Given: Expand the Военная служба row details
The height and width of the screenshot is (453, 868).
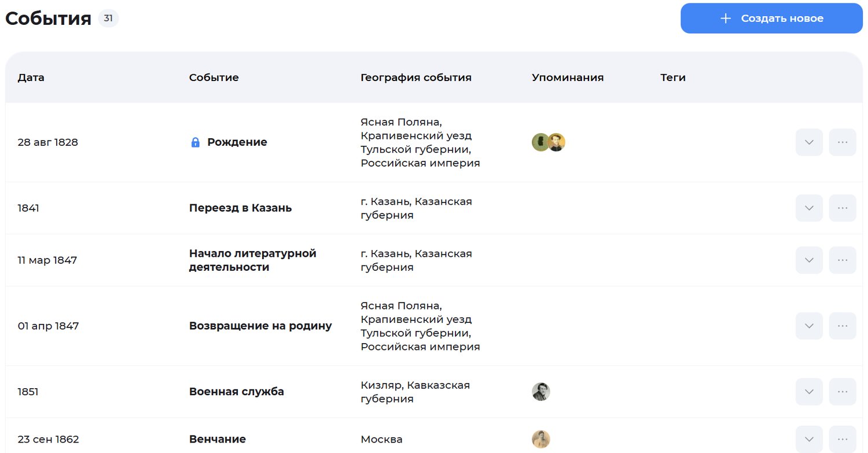Looking at the screenshot, I should [x=808, y=392].
